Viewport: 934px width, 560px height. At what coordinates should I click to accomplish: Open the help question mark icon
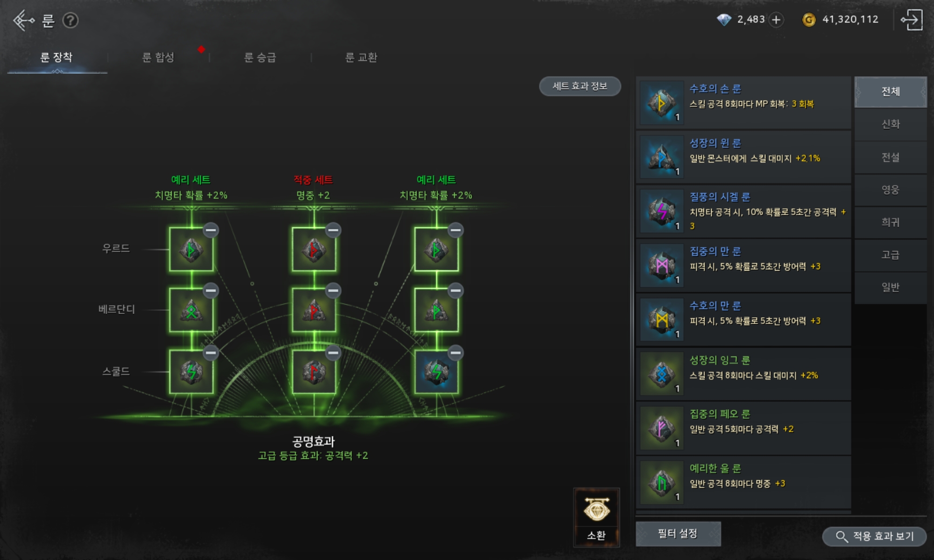click(71, 21)
